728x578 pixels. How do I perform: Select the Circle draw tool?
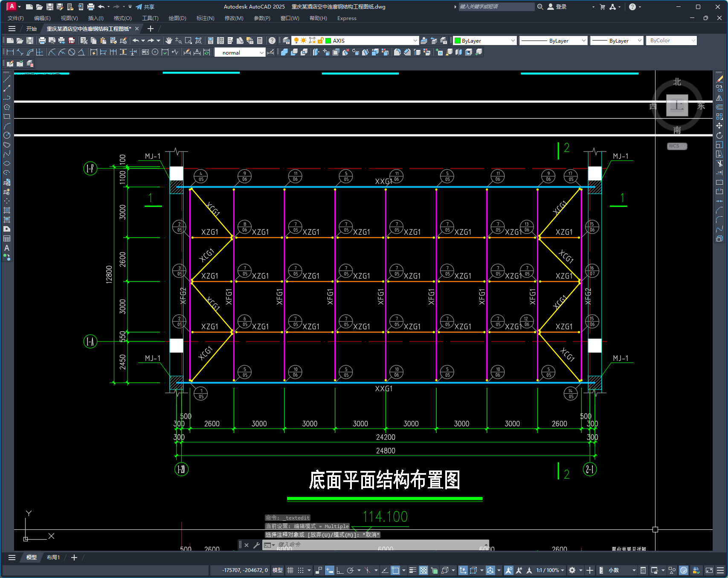pyautogui.click(x=7, y=135)
